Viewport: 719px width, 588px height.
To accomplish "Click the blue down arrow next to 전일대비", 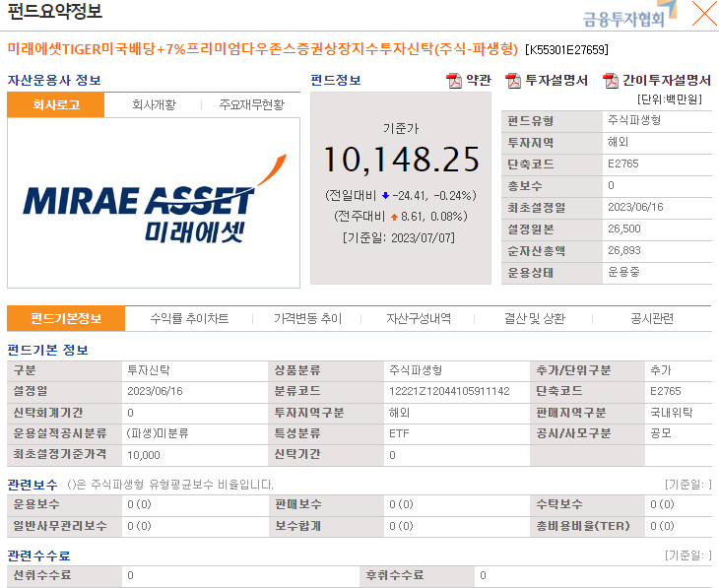I will coord(385,196).
